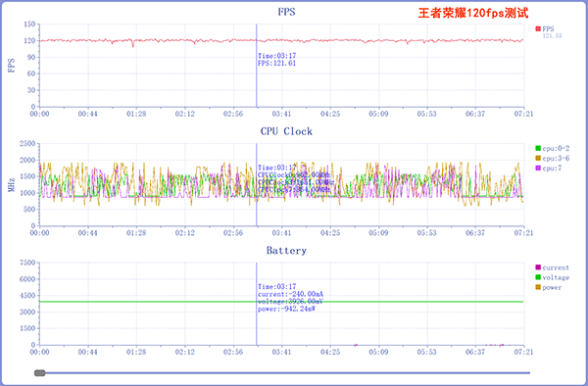588x386 pixels.
Task: Toggle the power legend orange swatch
Action: point(538,287)
